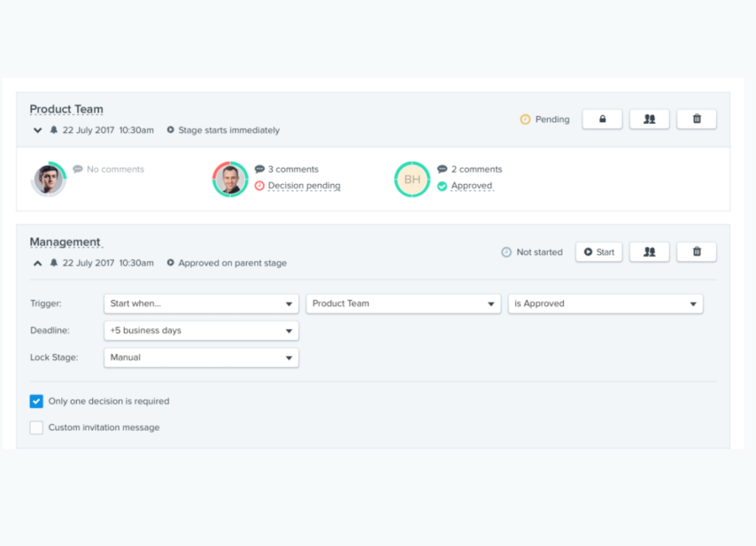Enable Custom invitation message
The width and height of the screenshot is (756, 546).
pos(36,427)
